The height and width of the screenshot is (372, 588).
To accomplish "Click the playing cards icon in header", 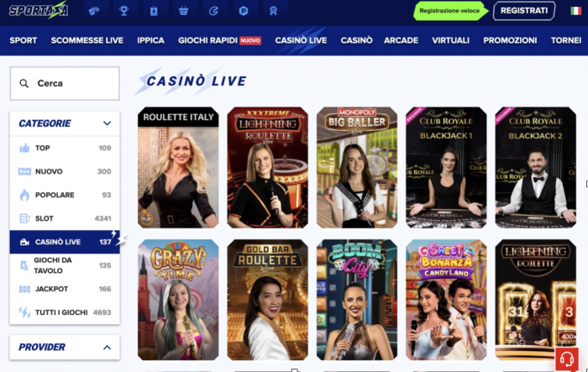I will click(x=94, y=11).
